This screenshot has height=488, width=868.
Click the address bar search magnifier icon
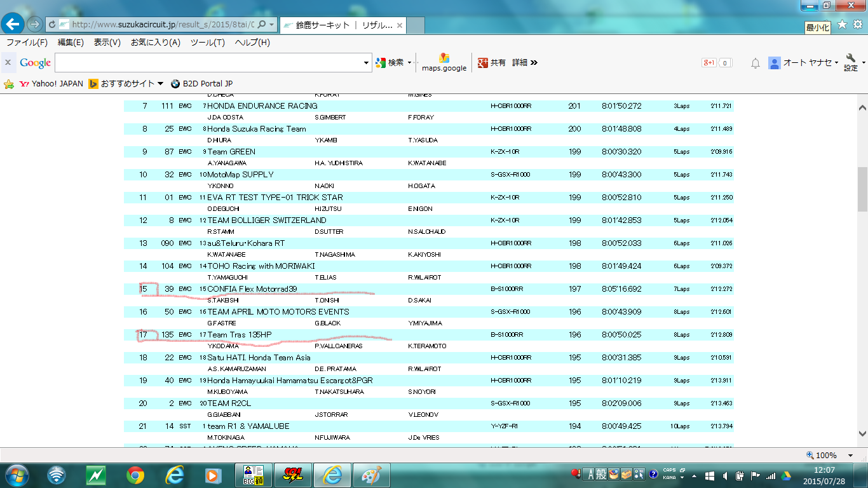[262, 25]
